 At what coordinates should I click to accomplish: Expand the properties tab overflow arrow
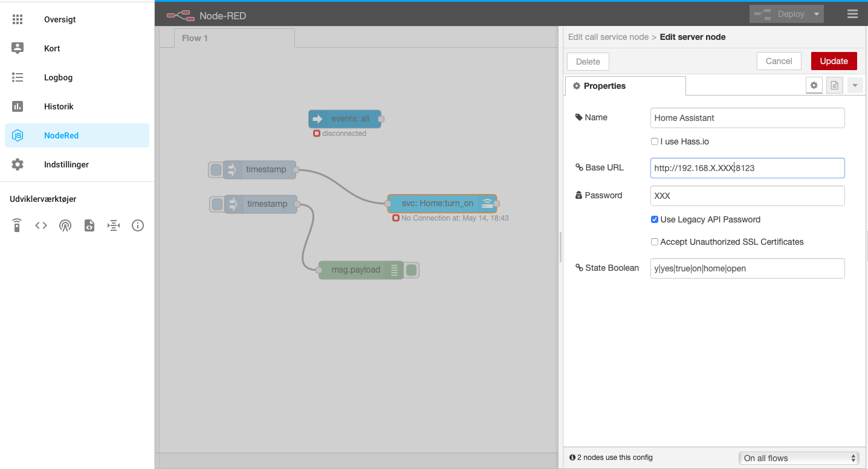pyautogui.click(x=855, y=86)
